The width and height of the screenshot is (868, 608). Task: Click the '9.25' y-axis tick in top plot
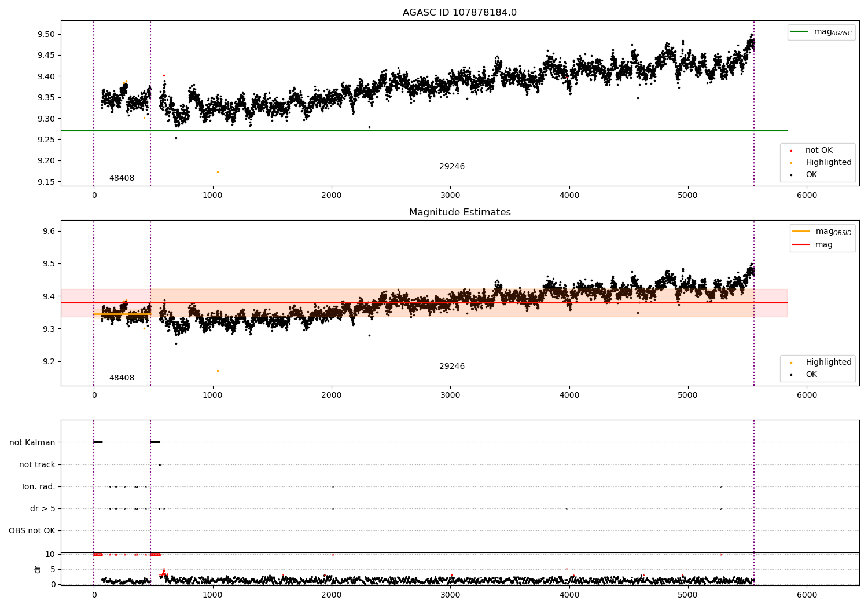pos(46,140)
